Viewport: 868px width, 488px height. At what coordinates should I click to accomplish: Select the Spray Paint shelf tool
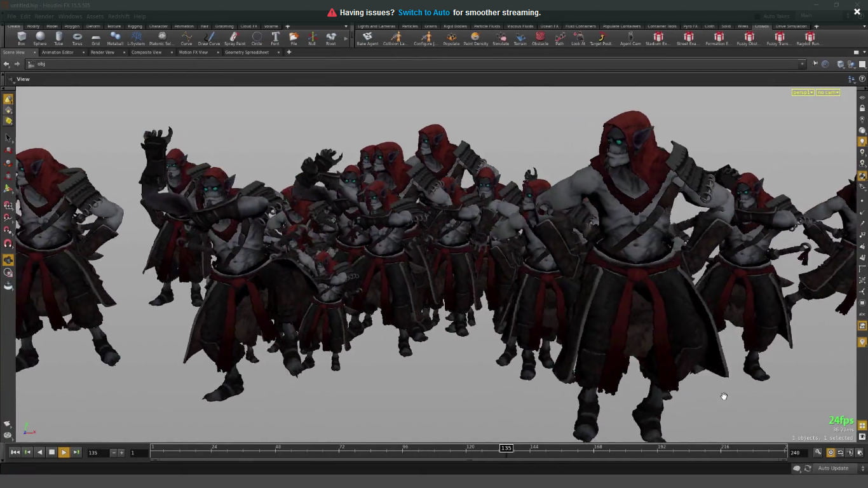234,40
